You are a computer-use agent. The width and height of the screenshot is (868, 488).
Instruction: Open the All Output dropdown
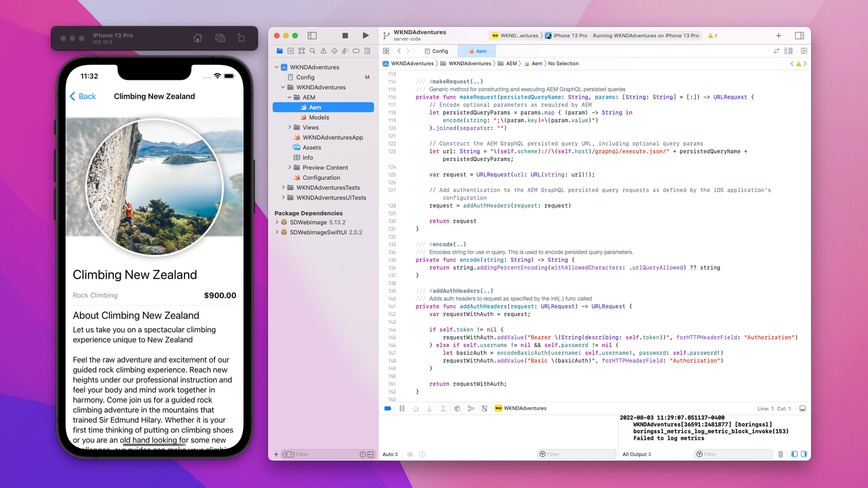click(x=637, y=454)
